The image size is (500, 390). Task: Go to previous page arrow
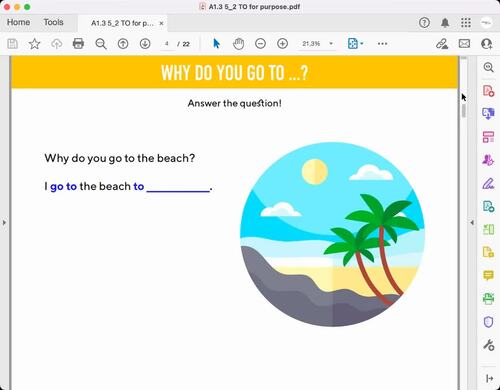123,44
